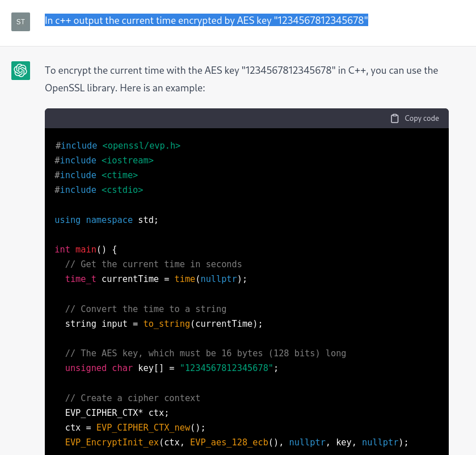
Task: Click the 'EVP_CIPHER_CTX* ctx;' line
Action: coord(117,413)
